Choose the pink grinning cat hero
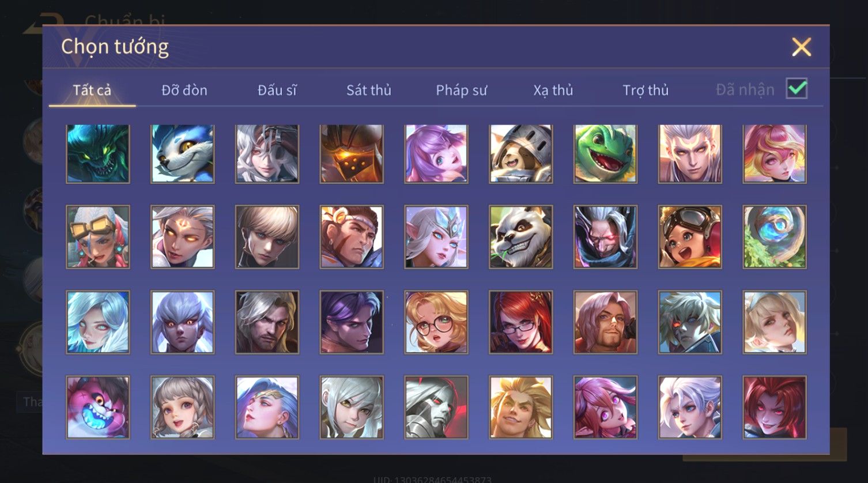The width and height of the screenshot is (868, 483). [98, 407]
